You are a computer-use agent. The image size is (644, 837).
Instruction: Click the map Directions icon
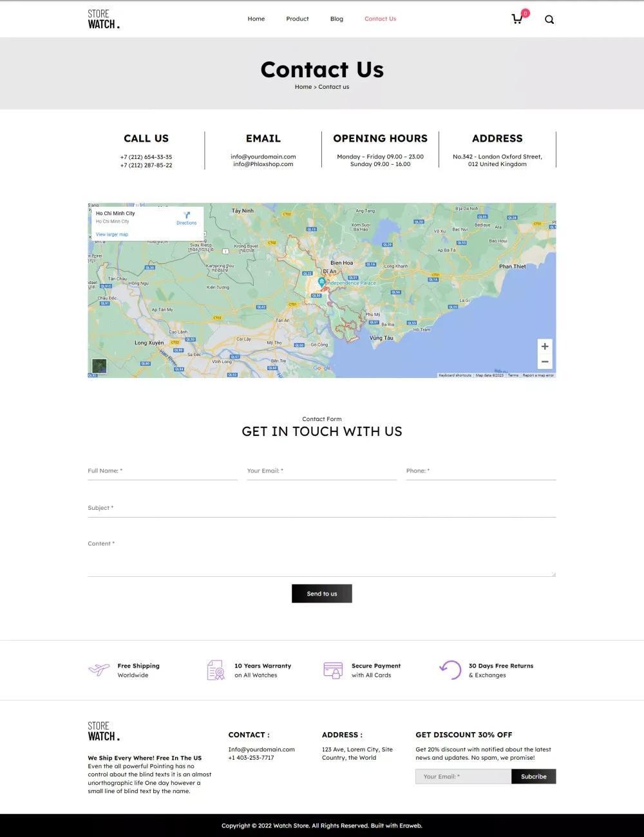(x=187, y=215)
